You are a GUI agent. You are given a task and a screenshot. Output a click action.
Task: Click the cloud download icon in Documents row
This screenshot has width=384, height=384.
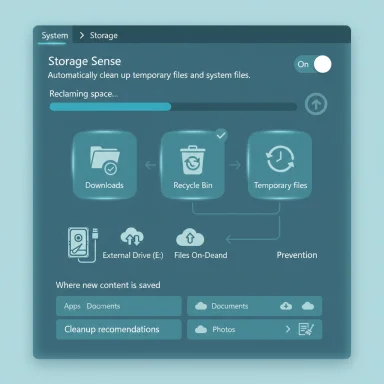286,306
